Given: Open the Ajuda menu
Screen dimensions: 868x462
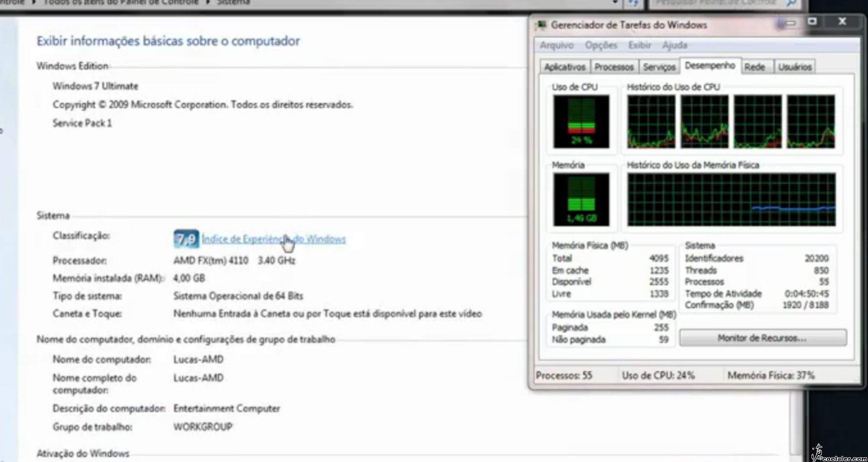Looking at the screenshot, I should (674, 45).
